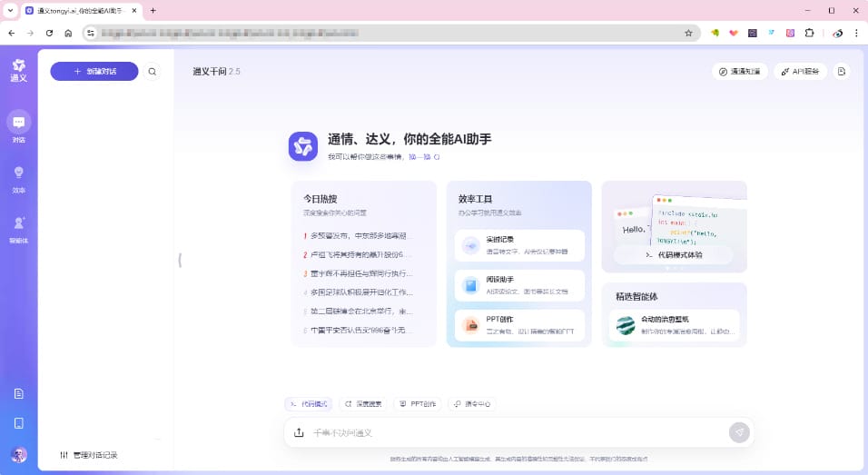
Task: Click the collapse sidebar handle
Action: click(180, 260)
